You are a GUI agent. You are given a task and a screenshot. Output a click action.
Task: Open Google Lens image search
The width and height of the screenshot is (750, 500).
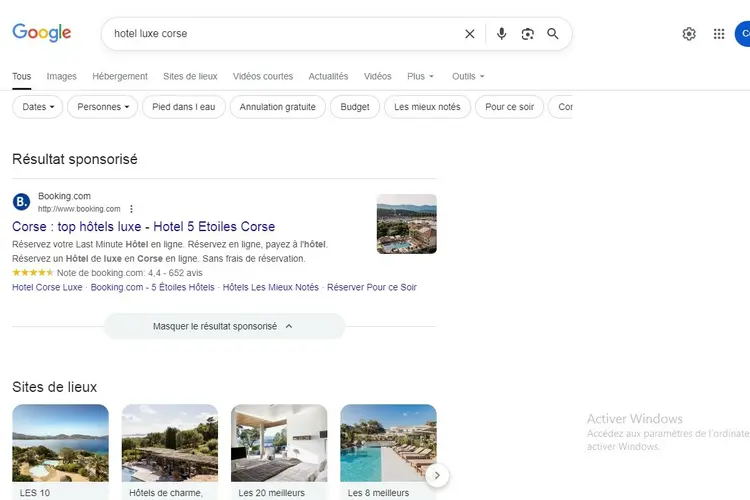click(528, 34)
